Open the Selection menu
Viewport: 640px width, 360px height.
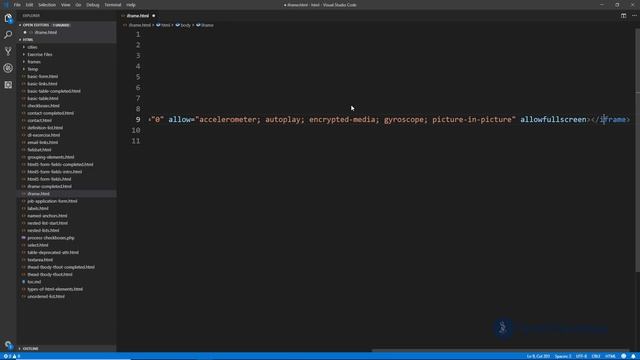coord(47,5)
